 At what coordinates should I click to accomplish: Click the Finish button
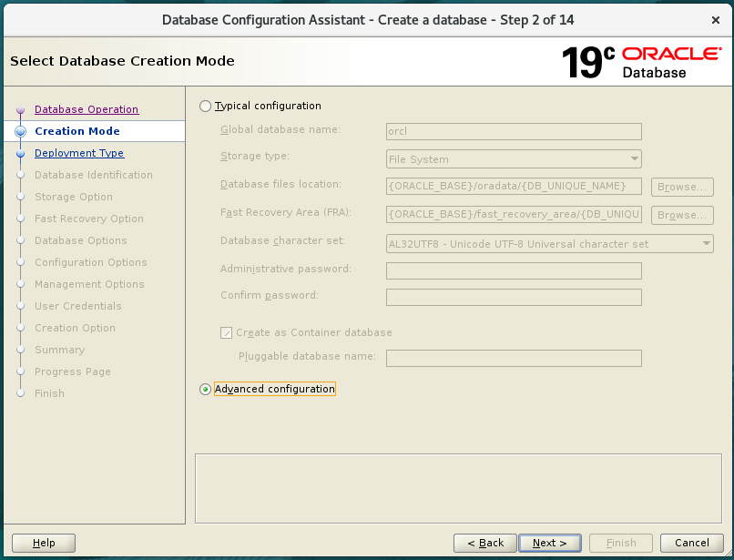tap(621, 543)
